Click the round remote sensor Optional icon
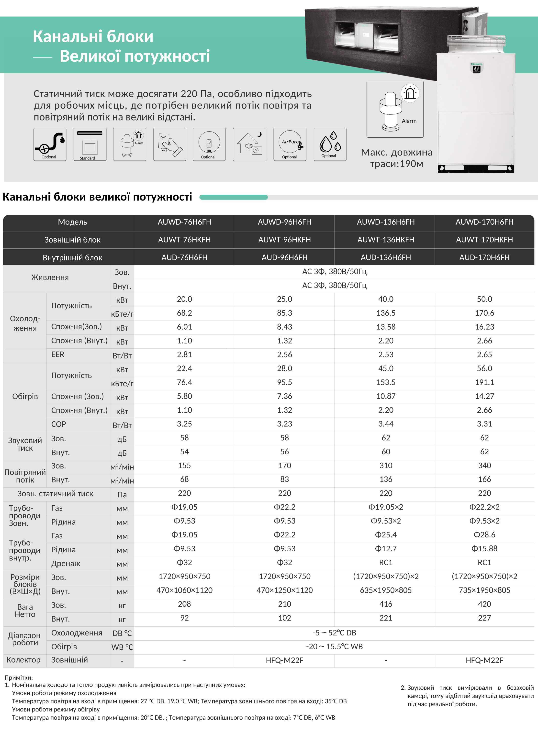 (209, 145)
